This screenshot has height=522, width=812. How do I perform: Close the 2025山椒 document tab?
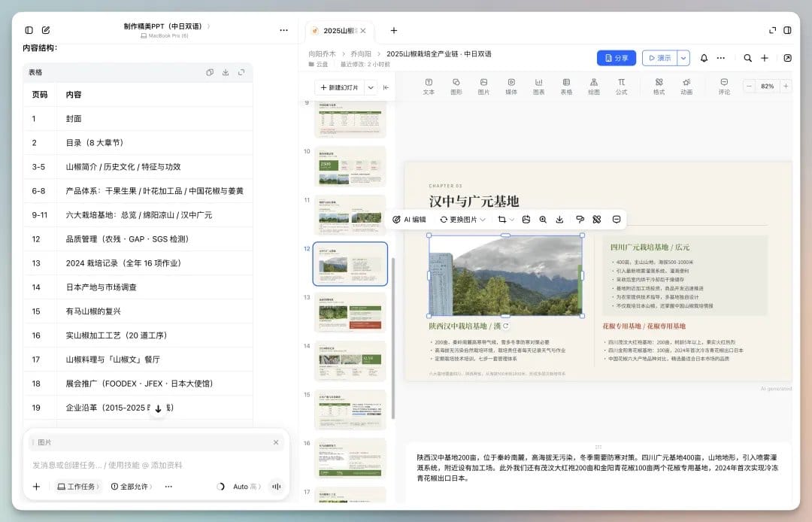point(364,31)
